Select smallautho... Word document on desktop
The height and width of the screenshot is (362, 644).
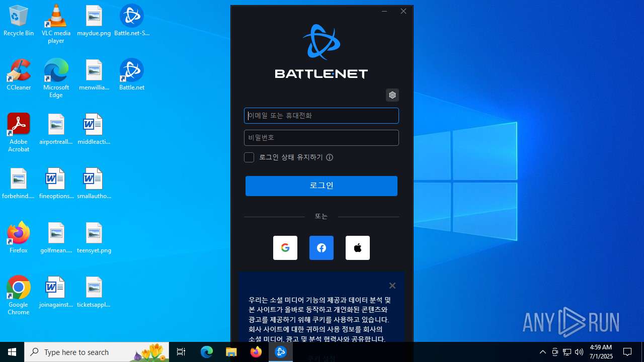click(x=94, y=184)
